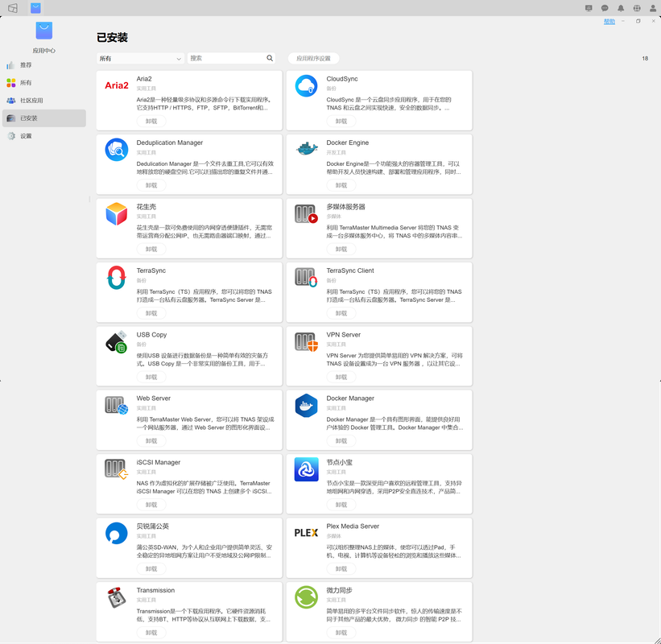This screenshot has width=661, height=644.
Task: Uninstall CloudSync using 卸载
Action: click(341, 122)
